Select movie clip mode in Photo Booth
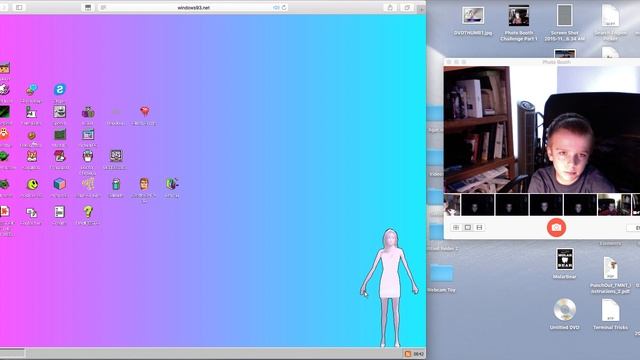Image resolution: width=640 pixels, height=360 pixels. tap(479, 227)
